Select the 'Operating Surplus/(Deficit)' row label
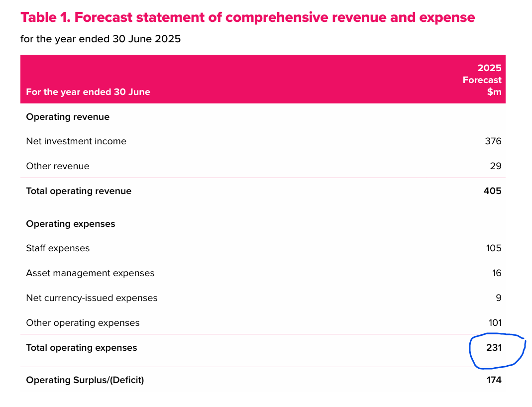Viewport: 532px width, 407px height. point(85,380)
